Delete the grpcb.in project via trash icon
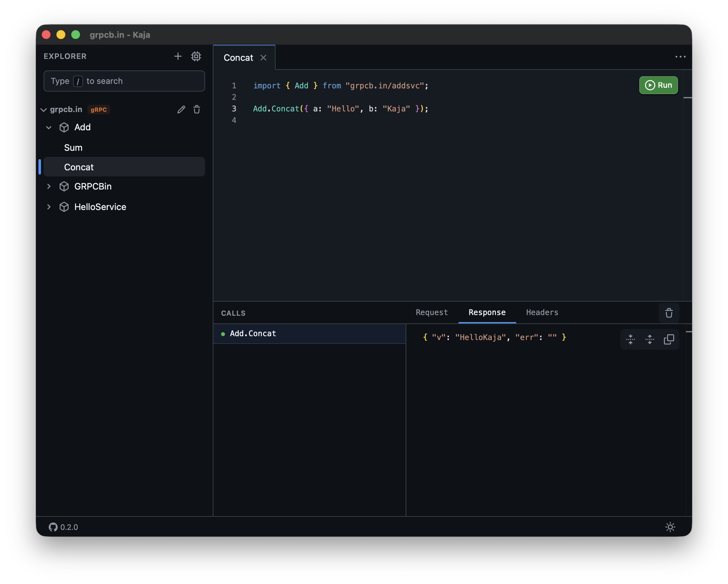The width and height of the screenshot is (728, 584). (x=197, y=109)
